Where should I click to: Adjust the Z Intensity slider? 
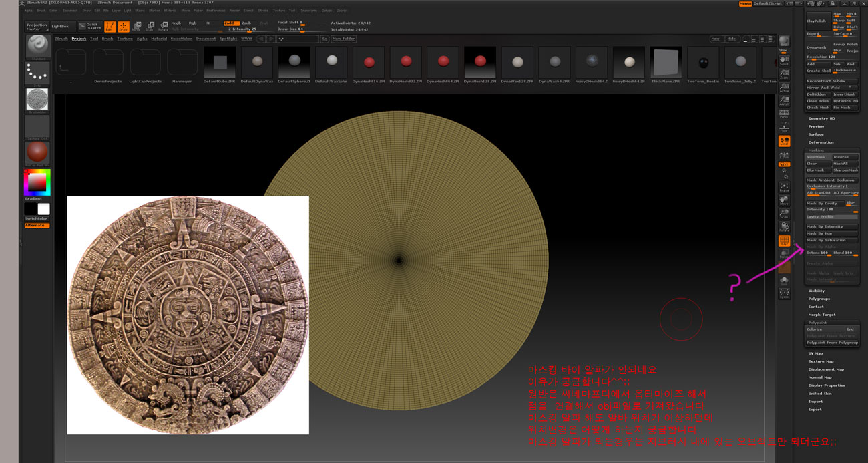[x=249, y=29]
